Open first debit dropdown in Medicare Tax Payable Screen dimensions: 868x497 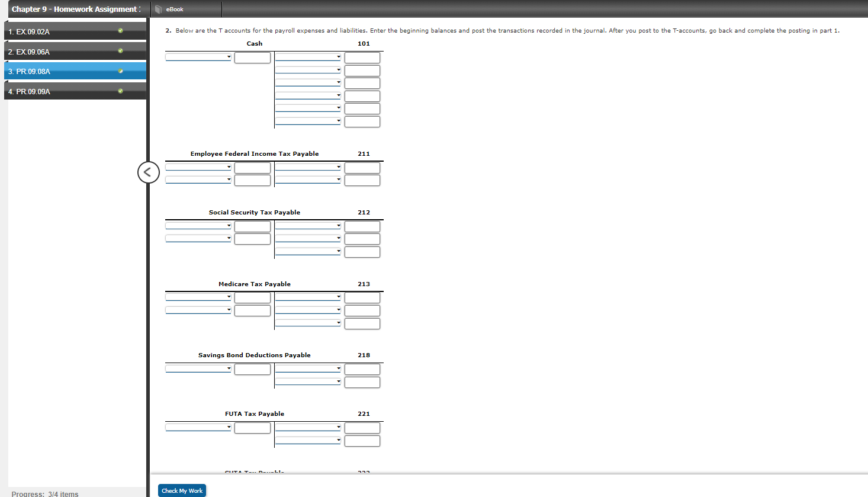click(x=198, y=297)
